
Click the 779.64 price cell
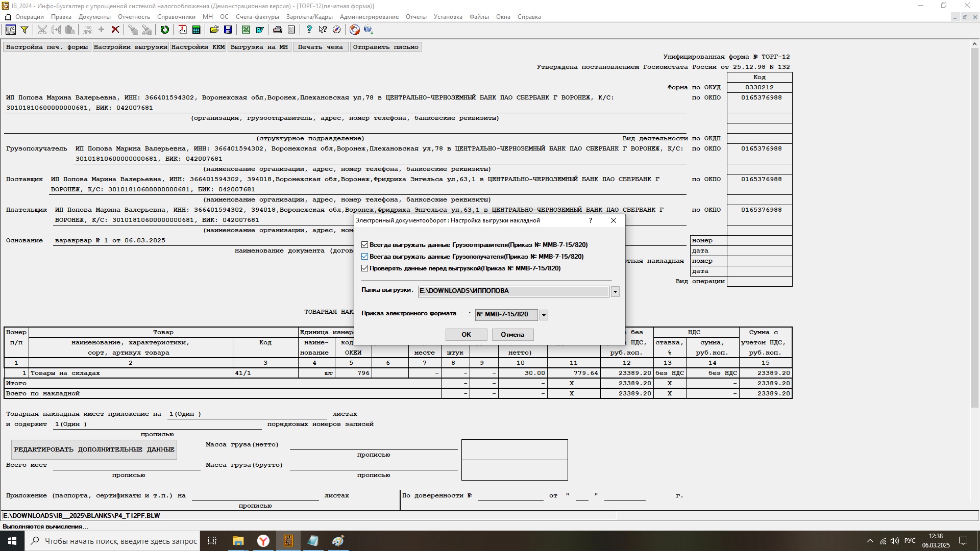pos(574,373)
